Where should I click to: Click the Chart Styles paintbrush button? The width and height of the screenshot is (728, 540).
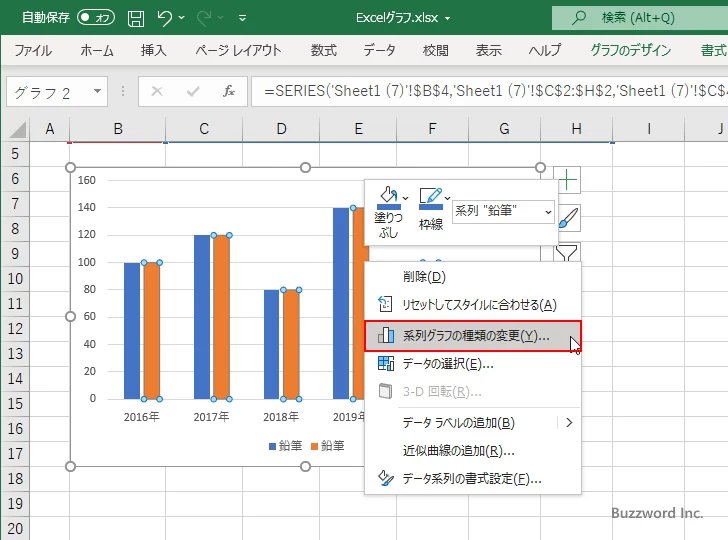coord(567,218)
